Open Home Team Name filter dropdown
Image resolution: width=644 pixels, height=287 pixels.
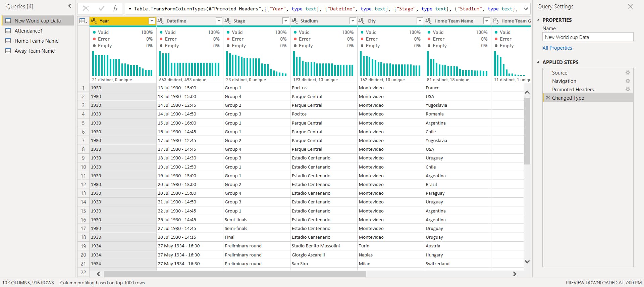[487, 21]
